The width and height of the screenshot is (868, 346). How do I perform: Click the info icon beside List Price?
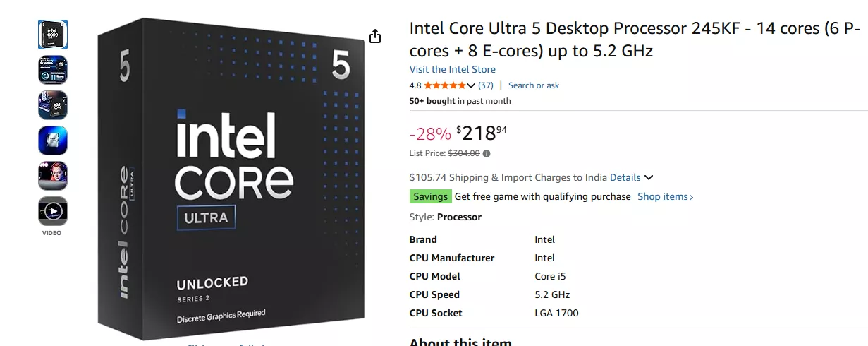coord(487,153)
